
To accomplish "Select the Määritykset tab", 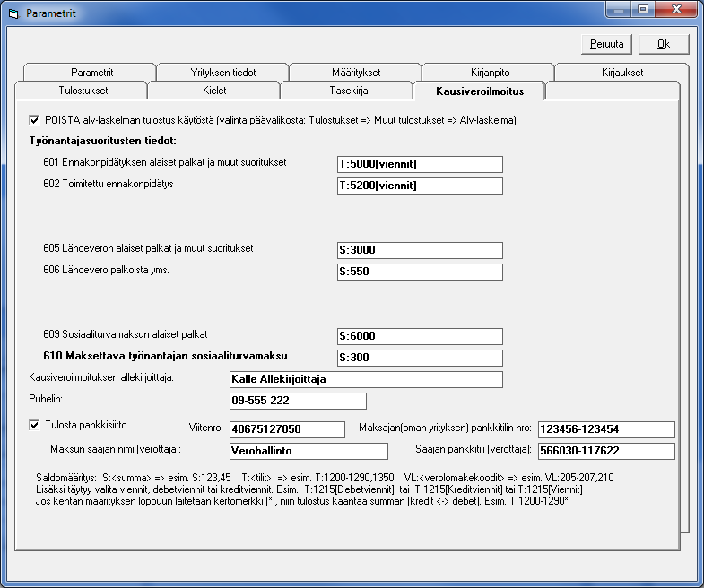I will pos(356,73).
